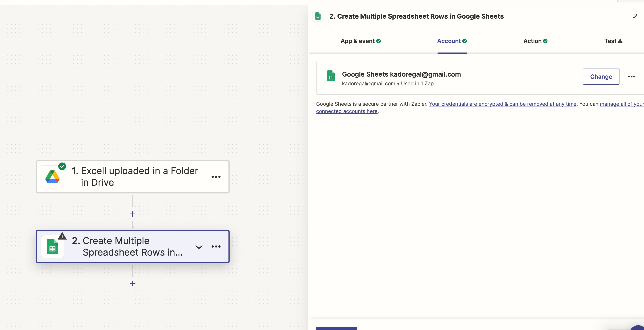Click Google Sheets icon on step 2
The height and width of the screenshot is (330, 644).
pyautogui.click(x=53, y=247)
